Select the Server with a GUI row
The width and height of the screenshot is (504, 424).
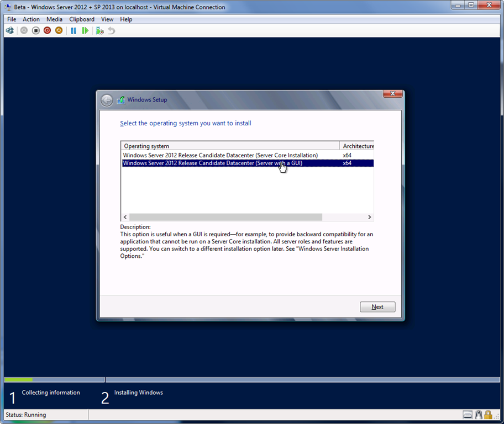(248, 163)
